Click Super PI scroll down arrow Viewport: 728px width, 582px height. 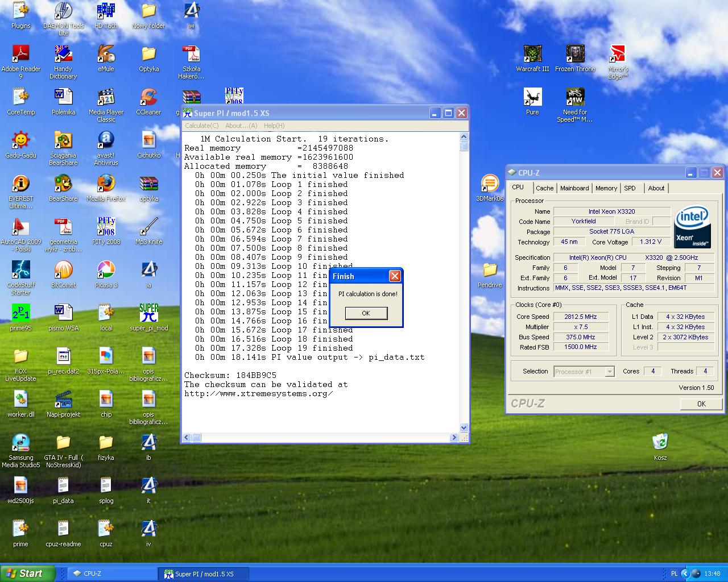(x=464, y=428)
